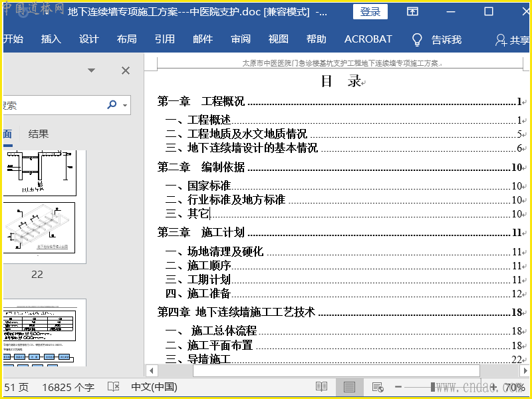
Task: Select the flowchart page thumbnail below 22
Action: coord(44,332)
